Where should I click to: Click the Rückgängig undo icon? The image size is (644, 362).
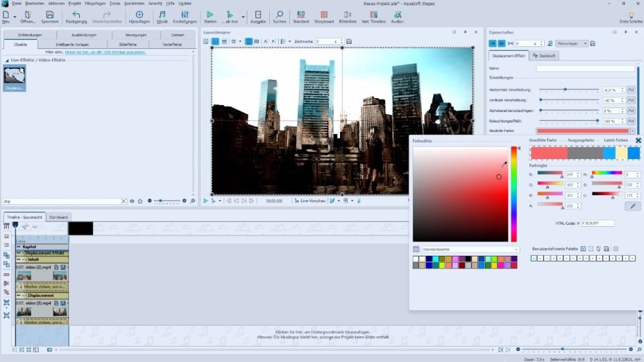76,15
